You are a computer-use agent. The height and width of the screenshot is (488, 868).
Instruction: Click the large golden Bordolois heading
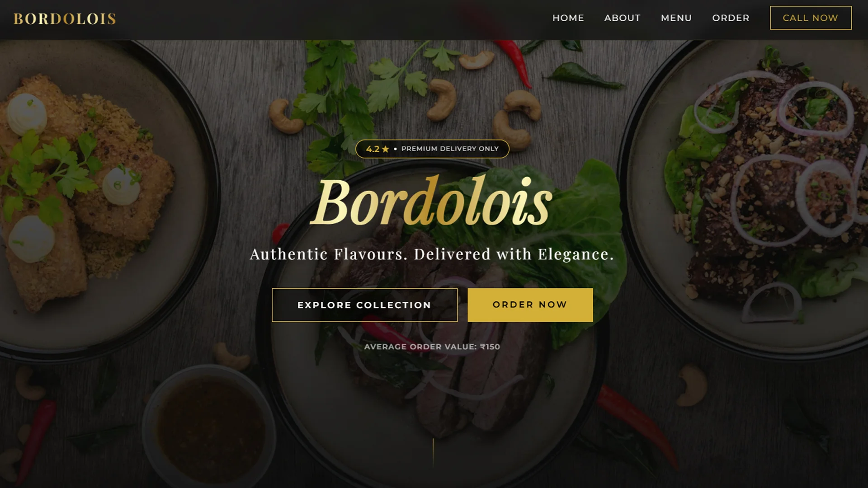click(432, 202)
